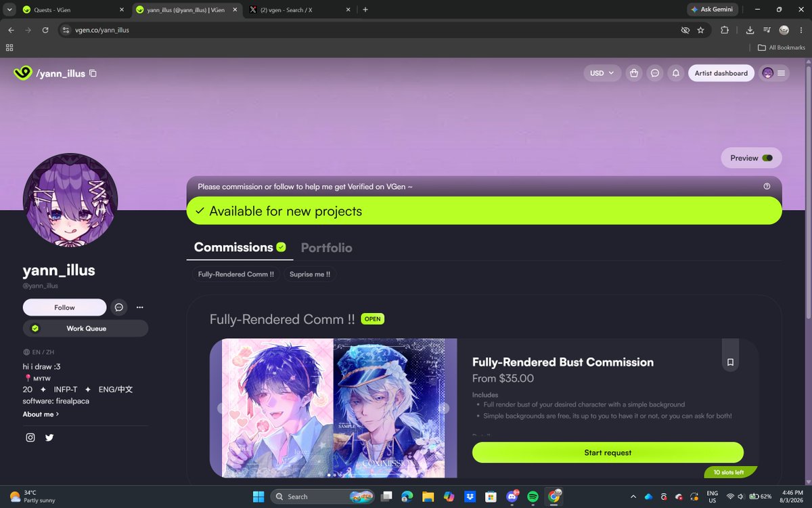Bookmark the Fully-Rendered Bust Commission

(x=730, y=362)
